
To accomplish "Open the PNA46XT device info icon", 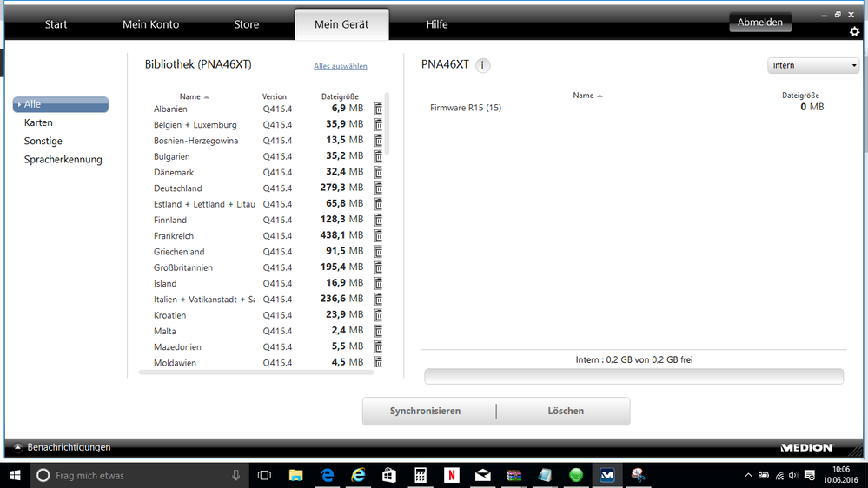I will coord(483,65).
